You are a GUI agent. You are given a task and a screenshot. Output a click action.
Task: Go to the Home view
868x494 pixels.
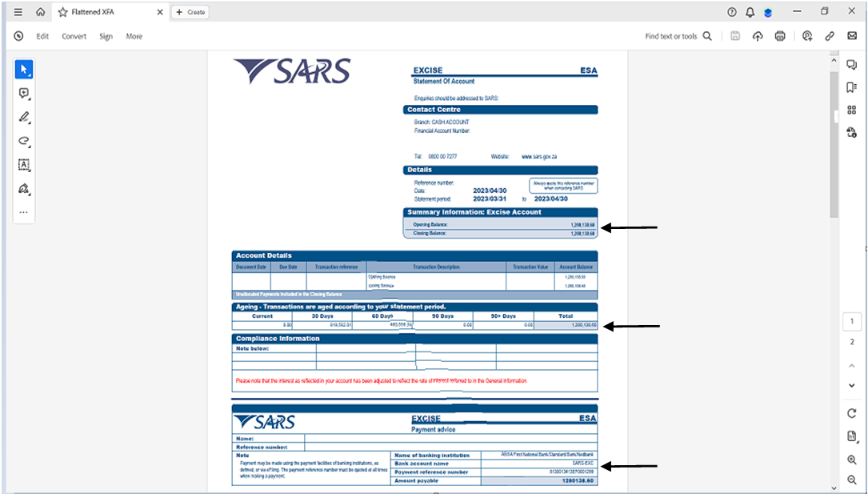tap(41, 12)
